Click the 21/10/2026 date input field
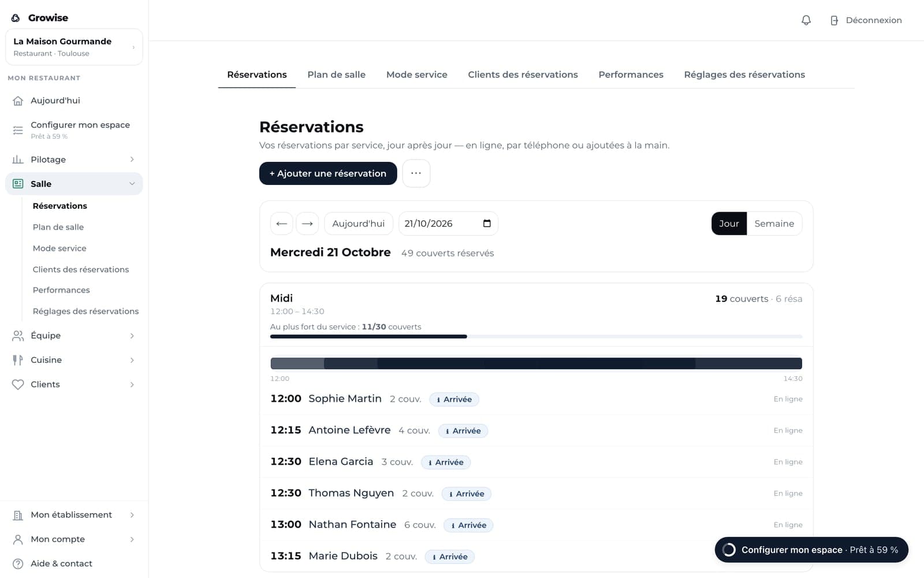The width and height of the screenshot is (924, 578). [x=448, y=224]
